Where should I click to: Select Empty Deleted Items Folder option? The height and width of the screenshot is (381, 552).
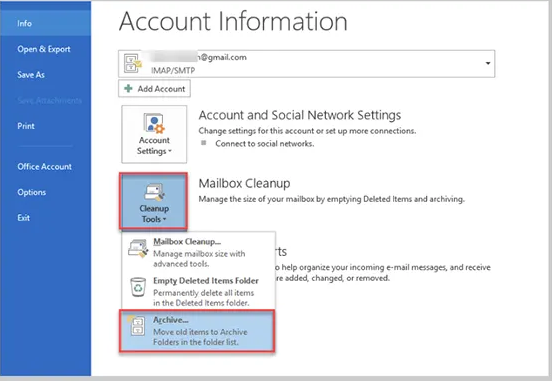199,291
